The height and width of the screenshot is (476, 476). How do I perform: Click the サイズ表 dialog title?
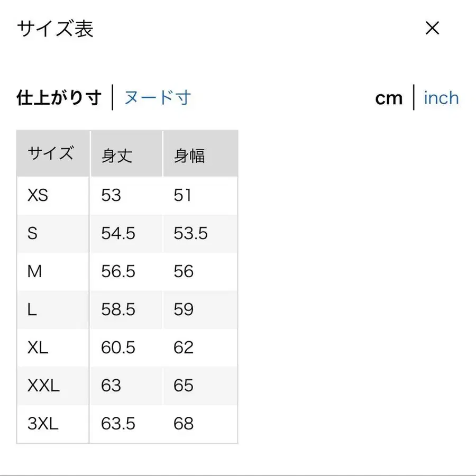[54, 29]
